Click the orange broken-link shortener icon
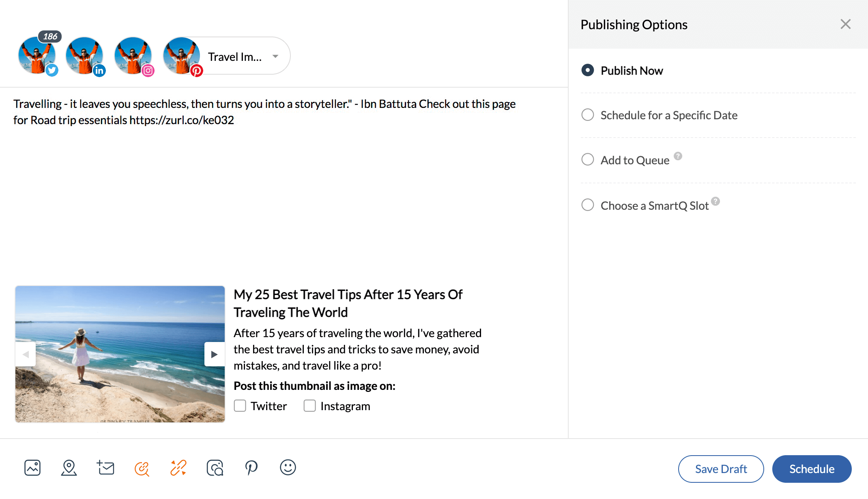 tap(178, 468)
